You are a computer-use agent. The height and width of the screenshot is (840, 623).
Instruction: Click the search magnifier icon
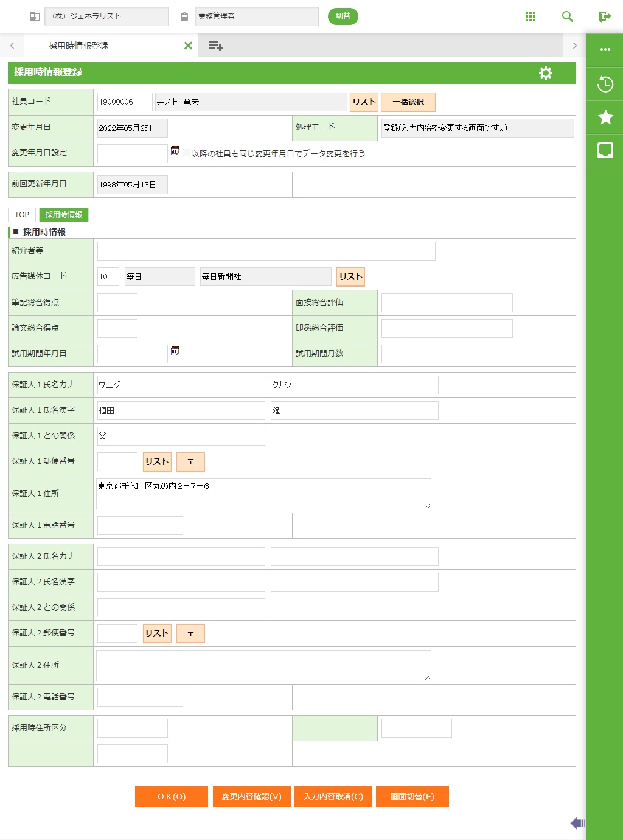[x=568, y=16]
